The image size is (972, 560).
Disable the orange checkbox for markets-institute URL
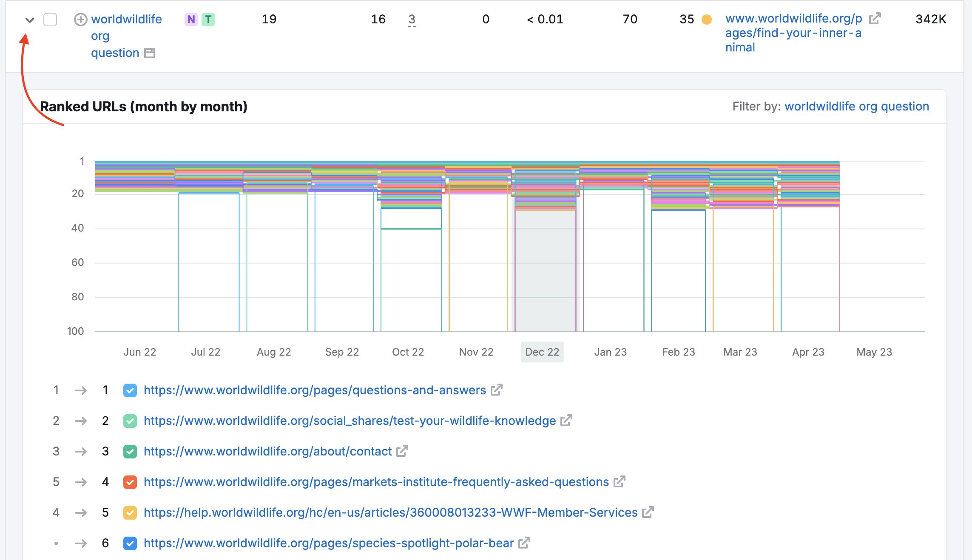click(130, 482)
